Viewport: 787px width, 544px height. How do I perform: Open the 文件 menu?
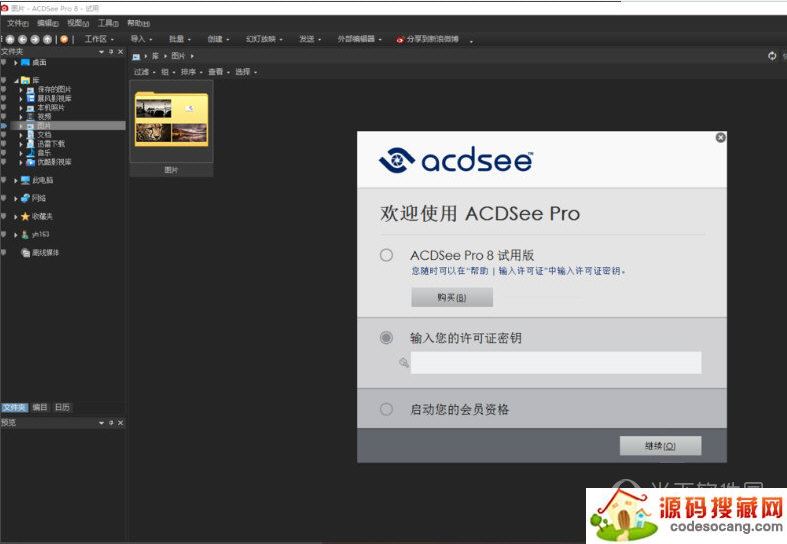point(18,23)
